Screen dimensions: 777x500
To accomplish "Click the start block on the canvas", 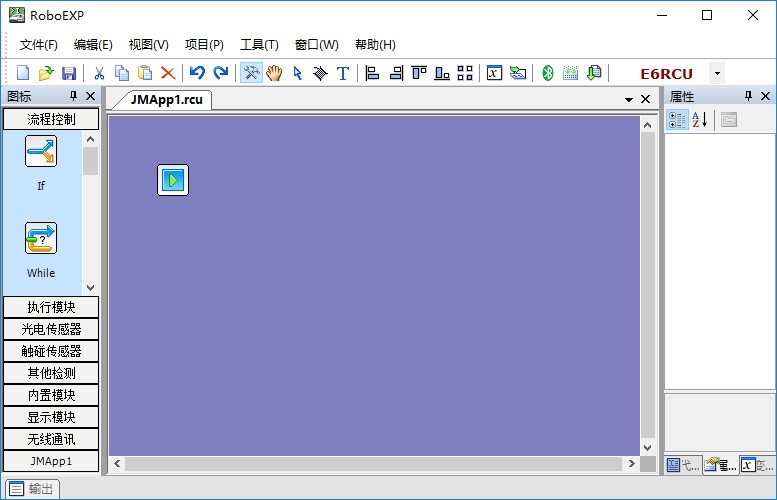I will 173,180.
